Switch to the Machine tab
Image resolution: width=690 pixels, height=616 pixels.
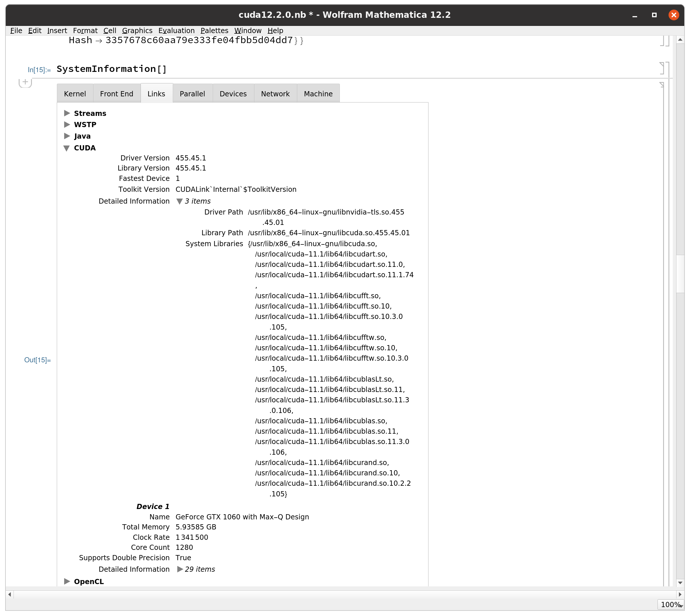pyautogui.click(x=318, y=93)
